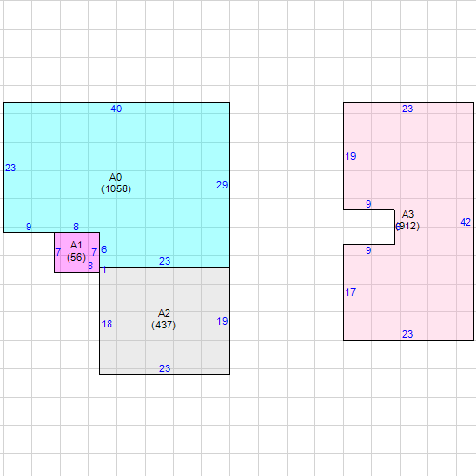Click the 8 dimension just above area A1
The height and width of the screenshot is (476, 476).
tap(76, 227)
